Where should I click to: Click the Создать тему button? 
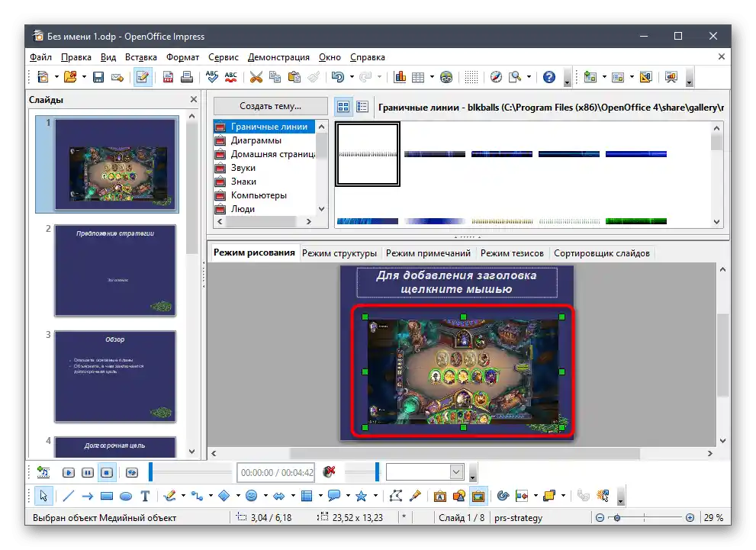point(270,107)
